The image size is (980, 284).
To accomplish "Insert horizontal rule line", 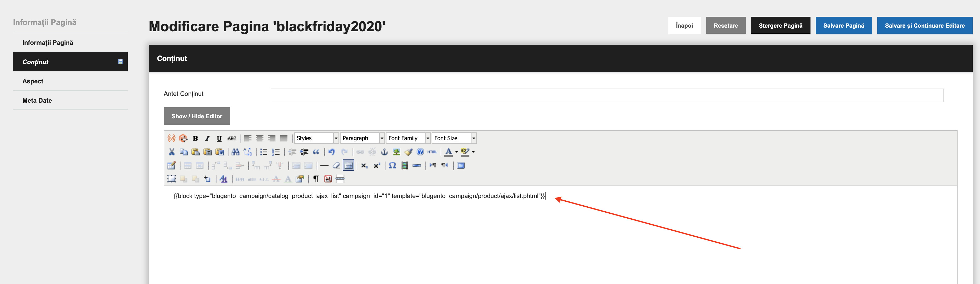I will point(324,165).
